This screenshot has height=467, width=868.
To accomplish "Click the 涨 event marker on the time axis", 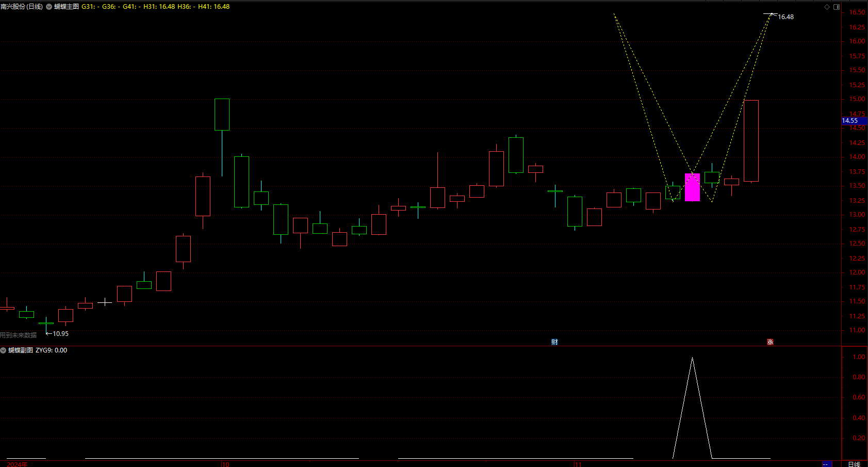I will point(770,342).
